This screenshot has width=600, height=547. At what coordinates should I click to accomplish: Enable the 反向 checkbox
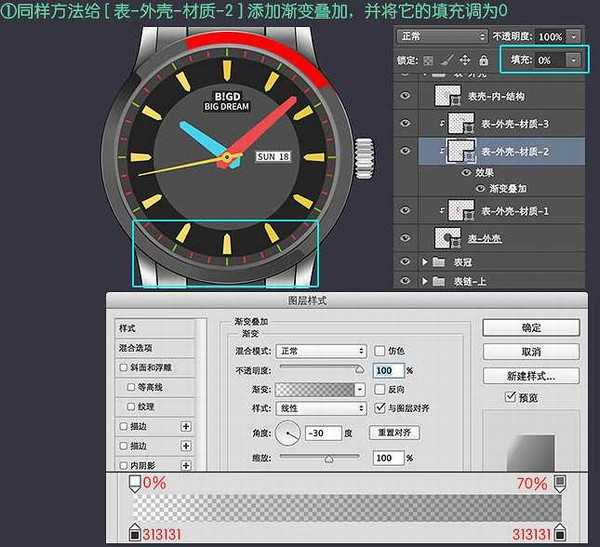pyautogui.click(x=379, y=389)
